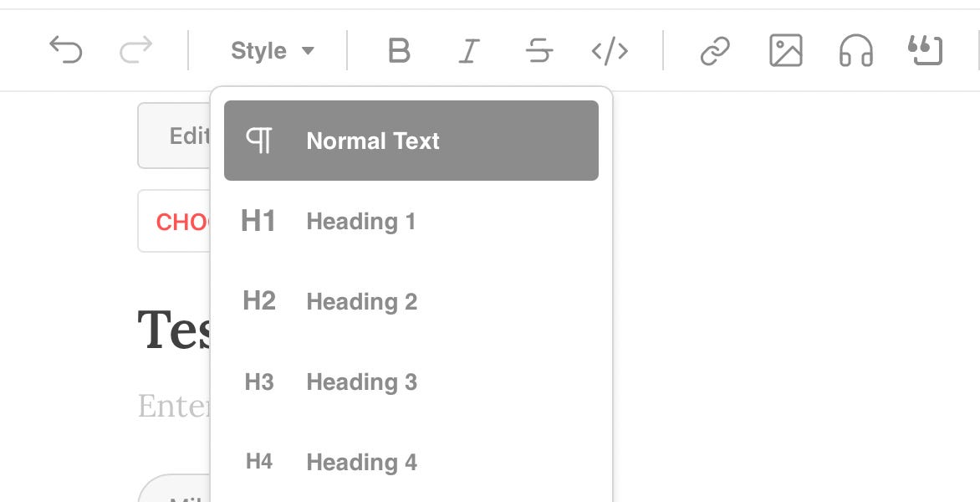Click the red CHOOSE link
The height and width of the screenshot is (502, 980).
(x=184, y=221)
